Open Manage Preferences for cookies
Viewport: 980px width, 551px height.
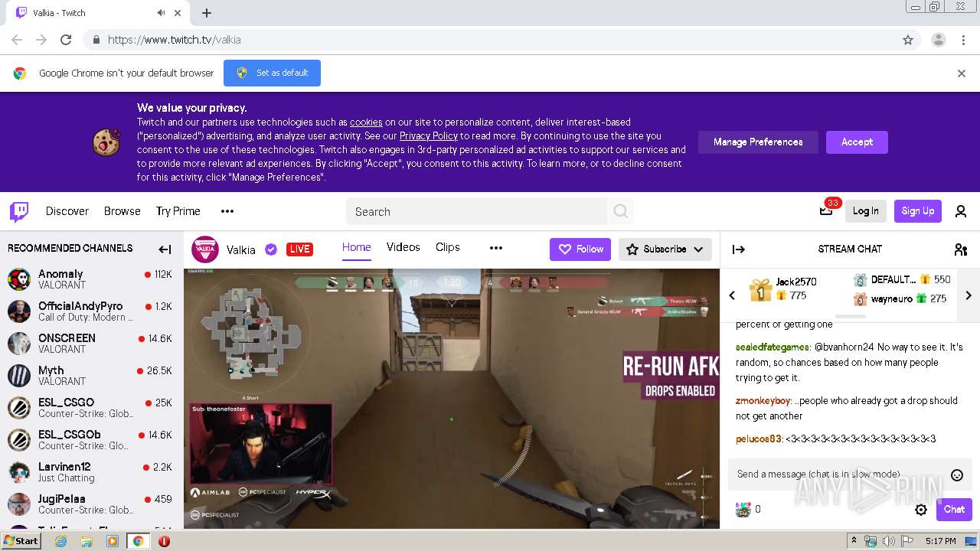coord(758,142)
